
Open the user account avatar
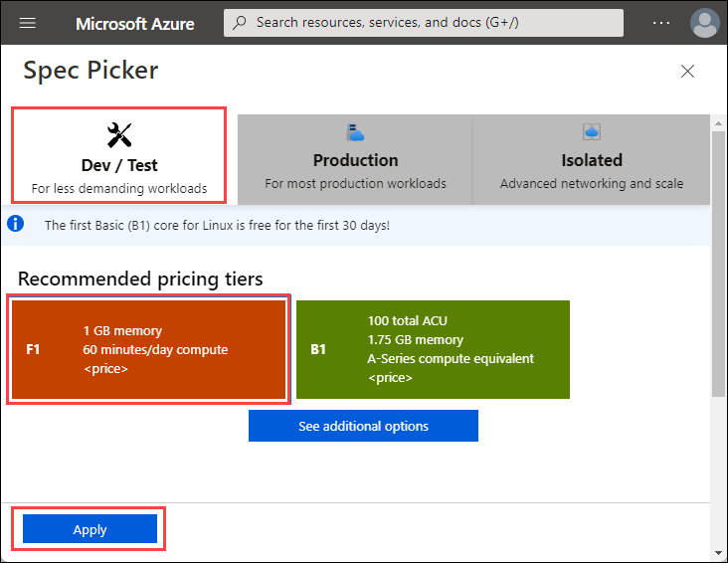point(704,22)
